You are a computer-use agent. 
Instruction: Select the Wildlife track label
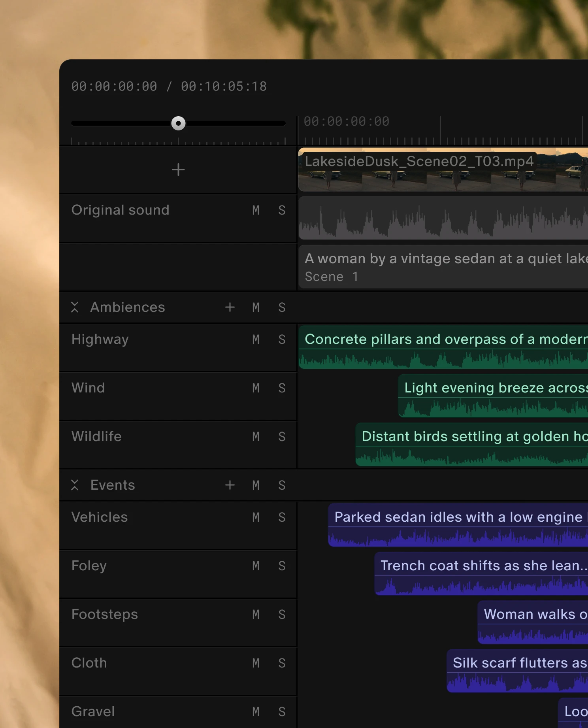(96, 436)
